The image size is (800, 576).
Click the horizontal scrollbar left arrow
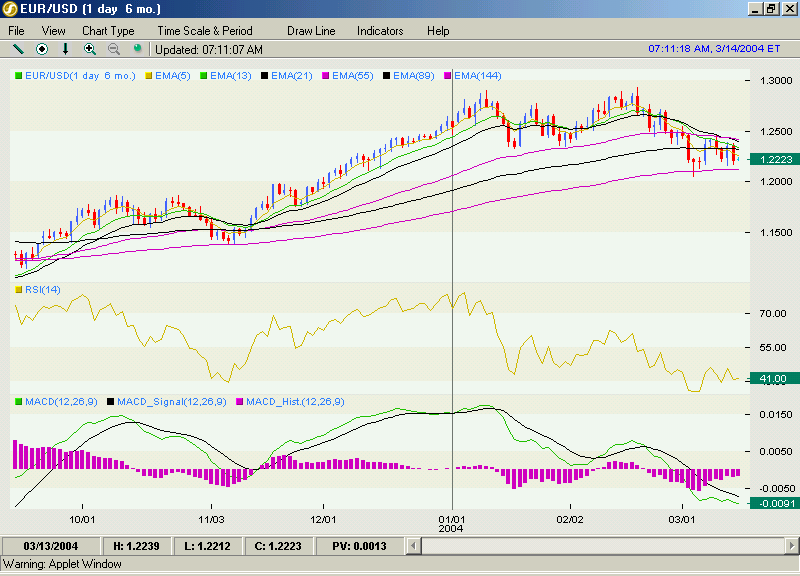tap(413, 546)
